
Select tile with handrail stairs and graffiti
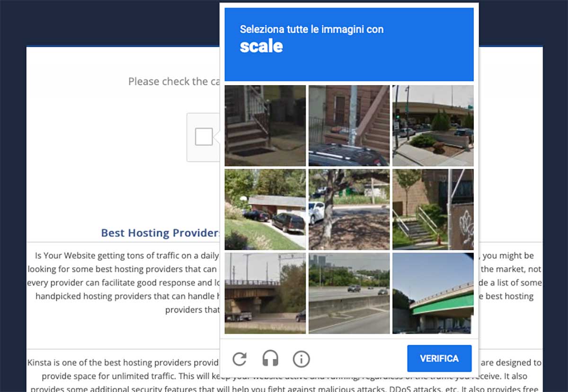coord(433,209)
